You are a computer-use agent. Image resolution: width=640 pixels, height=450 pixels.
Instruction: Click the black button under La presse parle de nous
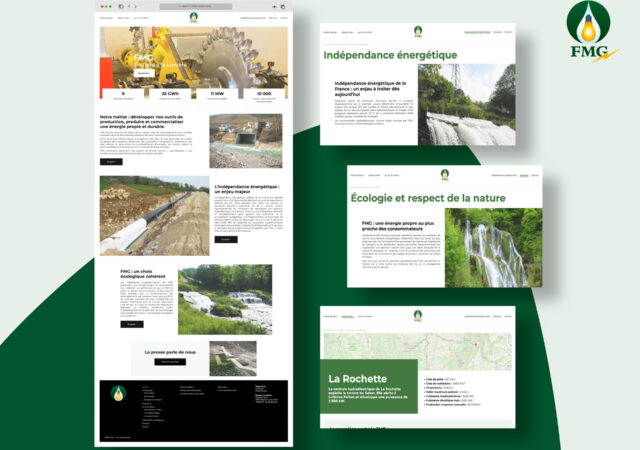coord(170,362)
